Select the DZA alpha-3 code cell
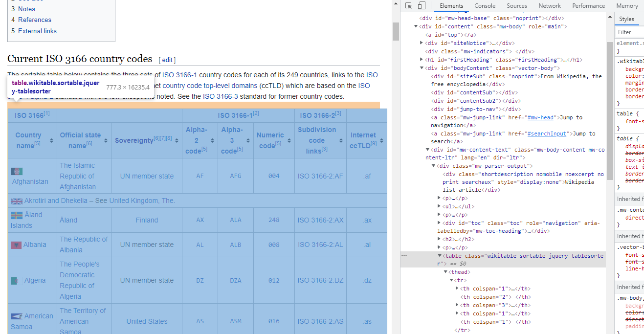 (x=236, y=280)
